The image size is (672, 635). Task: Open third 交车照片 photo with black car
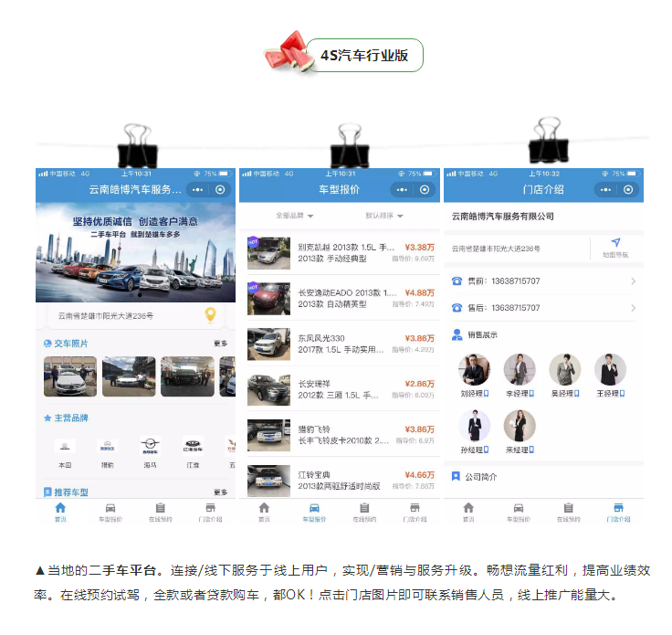[x=187, y=376]
